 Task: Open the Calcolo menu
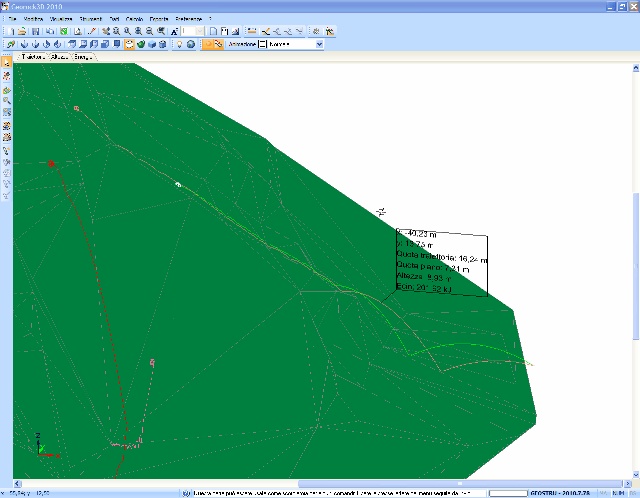(x=134, y=19)
